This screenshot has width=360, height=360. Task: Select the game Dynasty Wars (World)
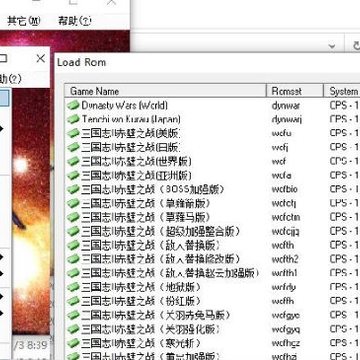[x=125, y=106]
